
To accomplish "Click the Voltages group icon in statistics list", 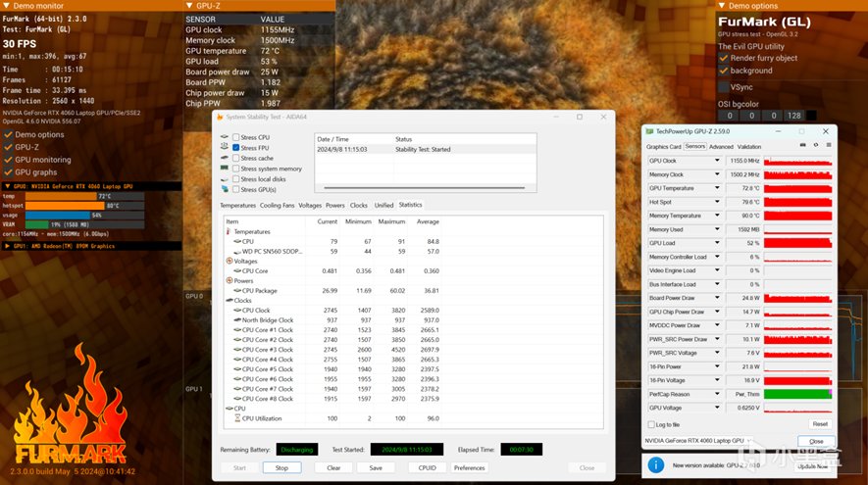I will click(x=230, y=261).
